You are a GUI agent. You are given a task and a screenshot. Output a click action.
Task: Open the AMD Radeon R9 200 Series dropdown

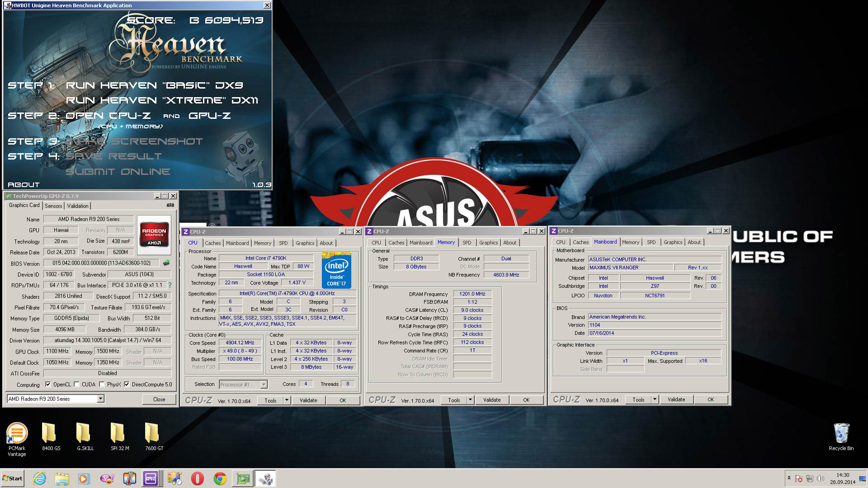pos(100,399)
